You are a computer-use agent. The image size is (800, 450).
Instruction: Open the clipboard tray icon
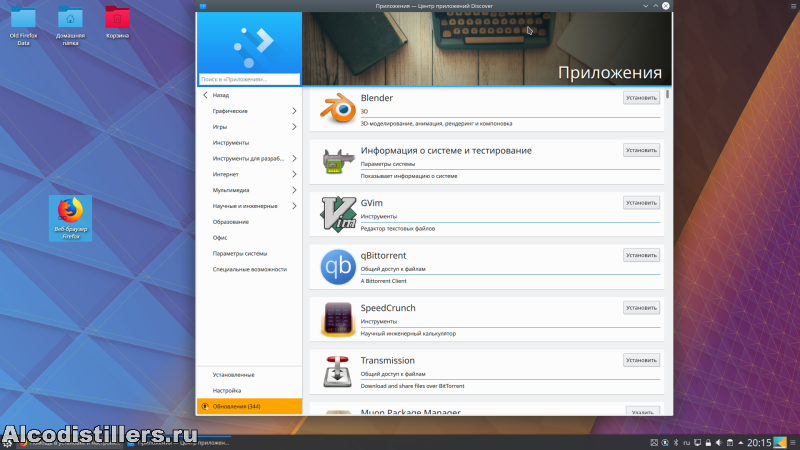coord(730,443)
